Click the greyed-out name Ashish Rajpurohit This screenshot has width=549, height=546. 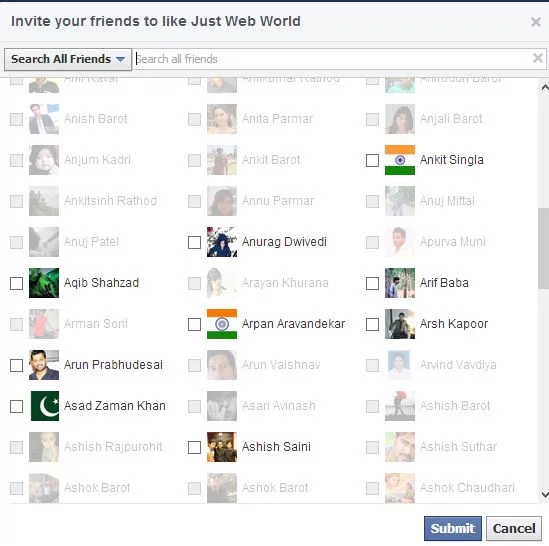tap(113, 447)
